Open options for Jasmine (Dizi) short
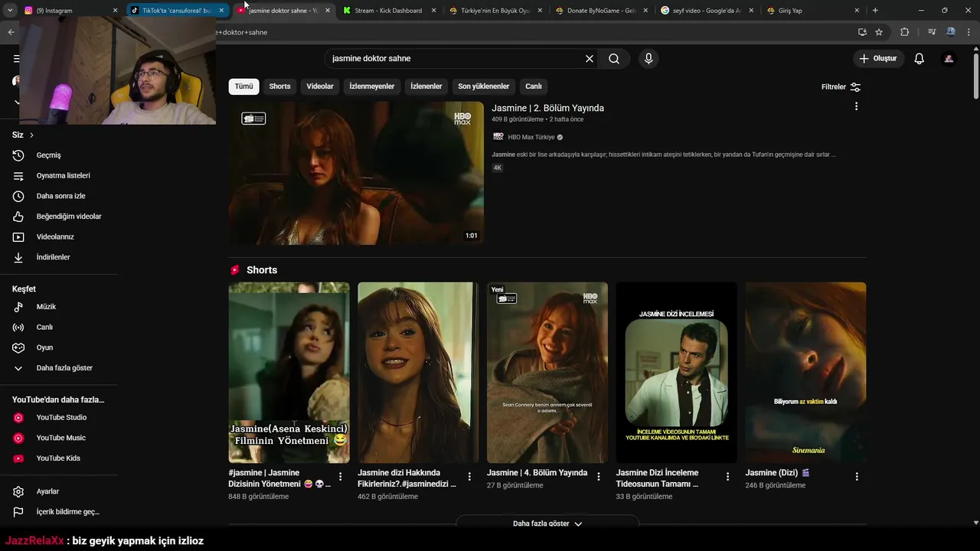 pyautogui.click(x=857, y=477)
